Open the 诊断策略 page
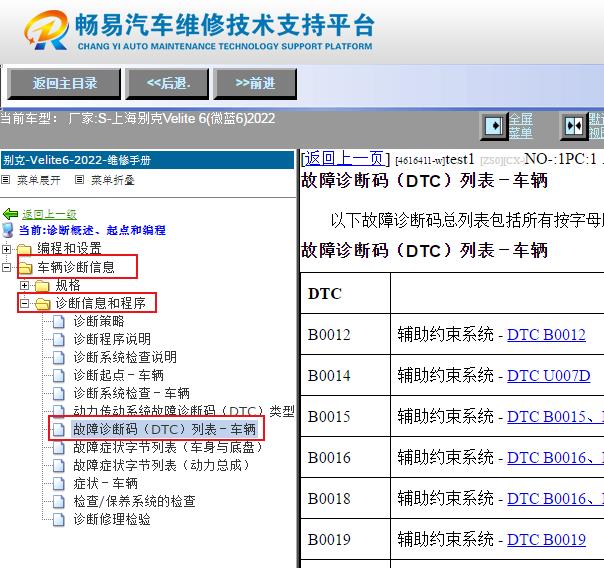The height and width of the screenshot is (568, 604). (x=99, y=321)
